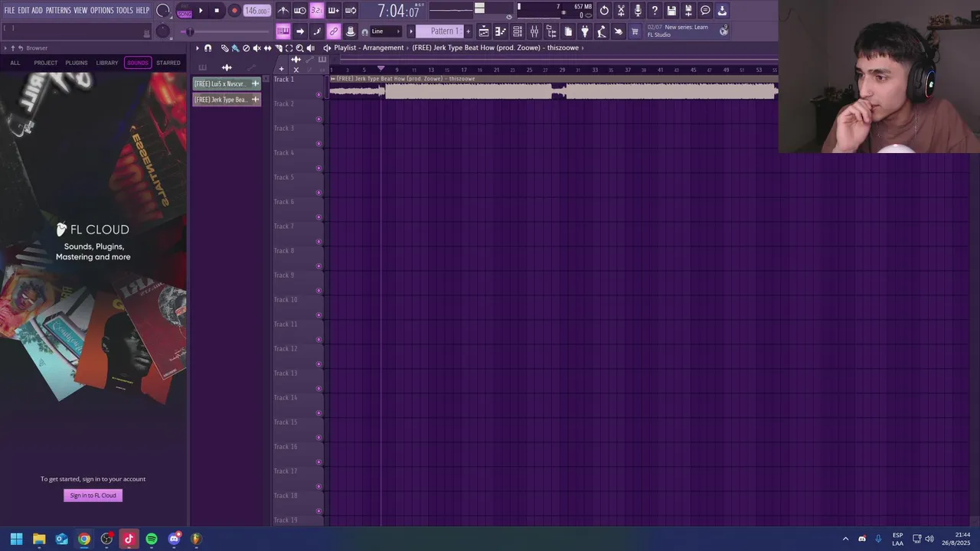Click the stop button in the transport
Viewport: 980px width, 551px height.
217,11
